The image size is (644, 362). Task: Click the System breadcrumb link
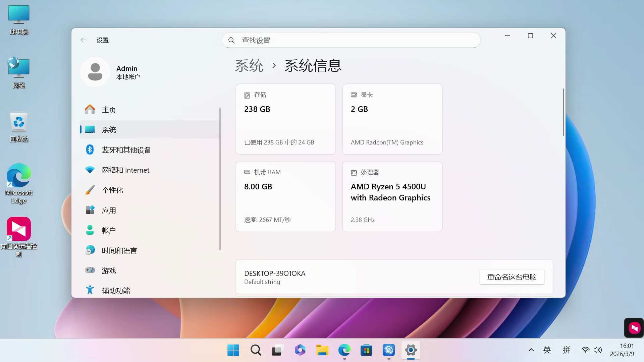pos(249,65)
